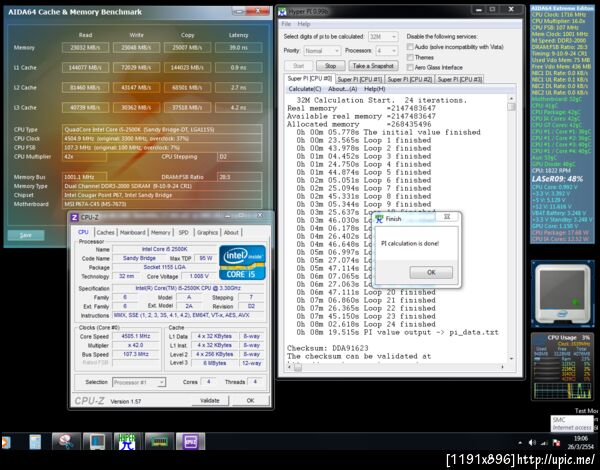Viewport: 600px width, 470px height.
Task: Click the Validate button in CPU-Z
Action: click(210, 400)
